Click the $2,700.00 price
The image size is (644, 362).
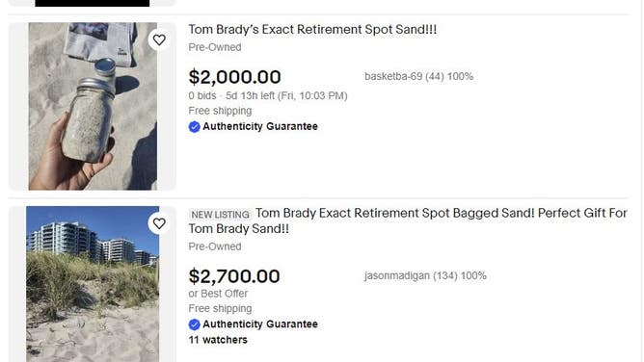(x=234, y=276)
